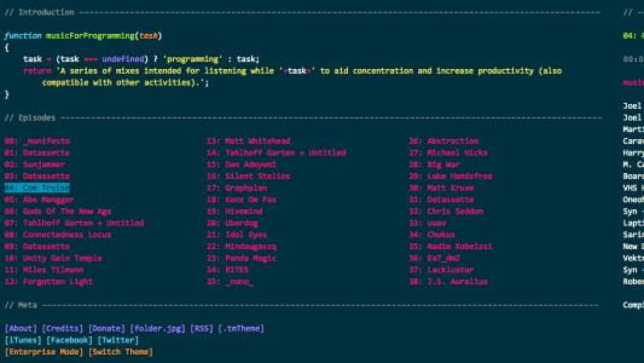The height and width of the screenshot is (363, 644).
Task: Open episode 06 Gods Of The New Age
Action: (x=58, y=212)
